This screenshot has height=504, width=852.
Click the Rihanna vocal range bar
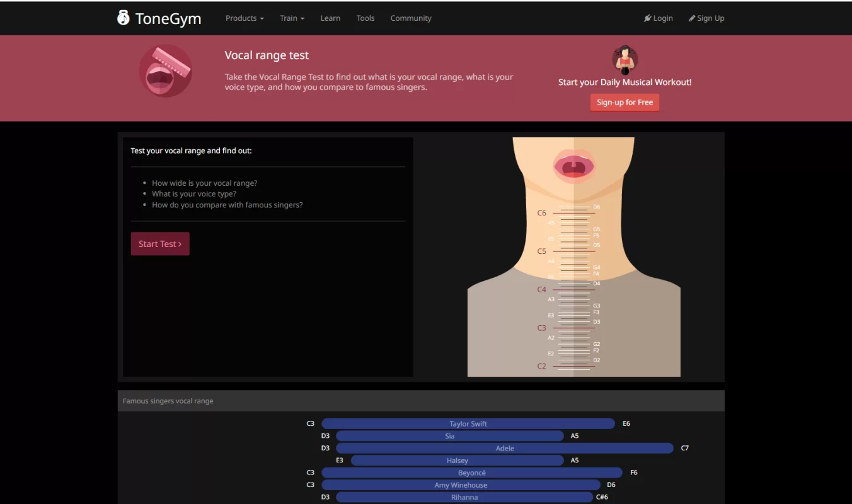point(464,497)
